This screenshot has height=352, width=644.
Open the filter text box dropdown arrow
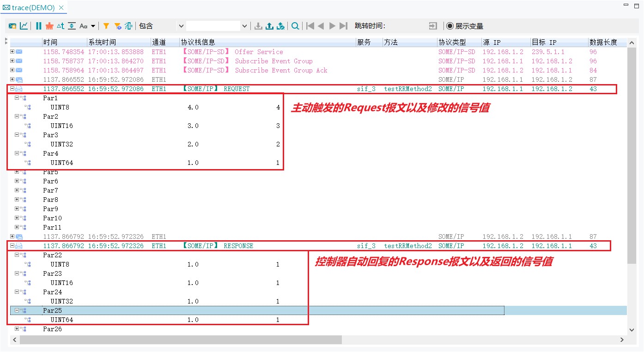tap(245, 26)
